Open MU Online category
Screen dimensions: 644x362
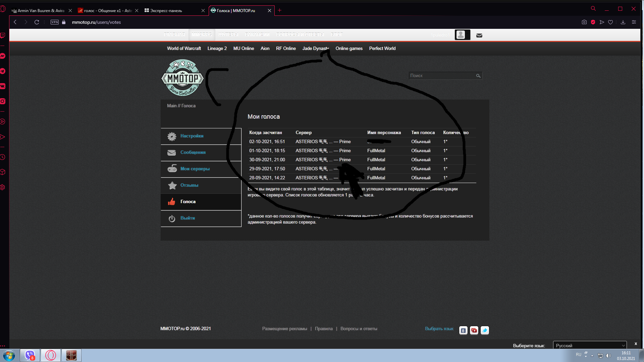tap(244, 48)
